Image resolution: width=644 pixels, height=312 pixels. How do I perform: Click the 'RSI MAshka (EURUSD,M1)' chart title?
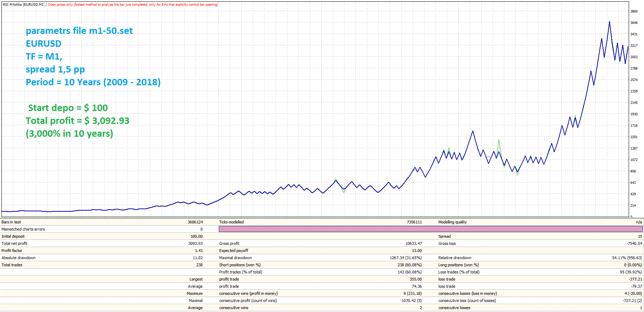[24, 5]
